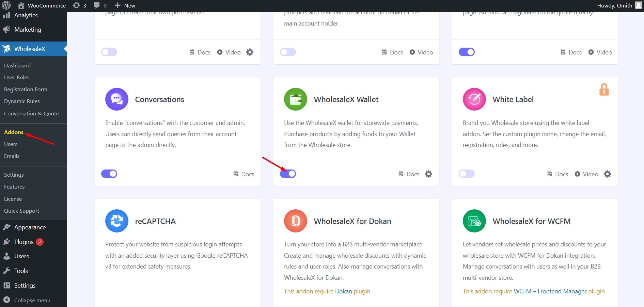Play Video for White Label addon
Viewport: 644px width, 307px height.
(586, 174)
